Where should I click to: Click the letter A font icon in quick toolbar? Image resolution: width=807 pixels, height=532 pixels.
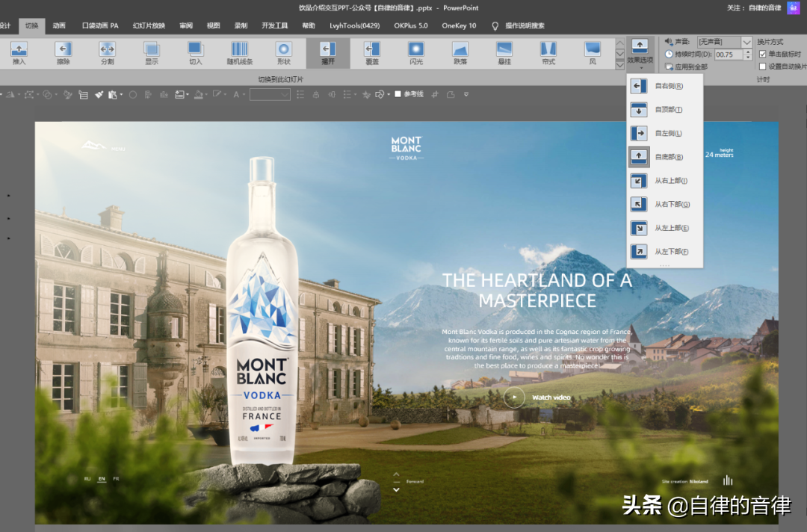point(236,95)
